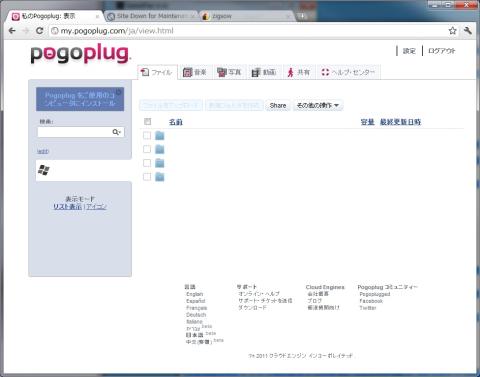Check the second folder row's checkbox
The image size is (480, 377).
(x=147, y=149)
